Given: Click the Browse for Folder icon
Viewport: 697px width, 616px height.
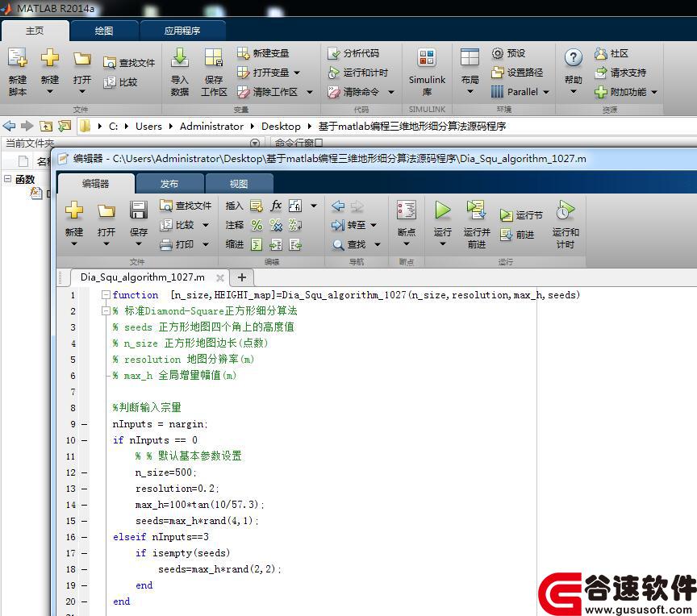Looking at the screenshot, I should [x=65, y=126].
